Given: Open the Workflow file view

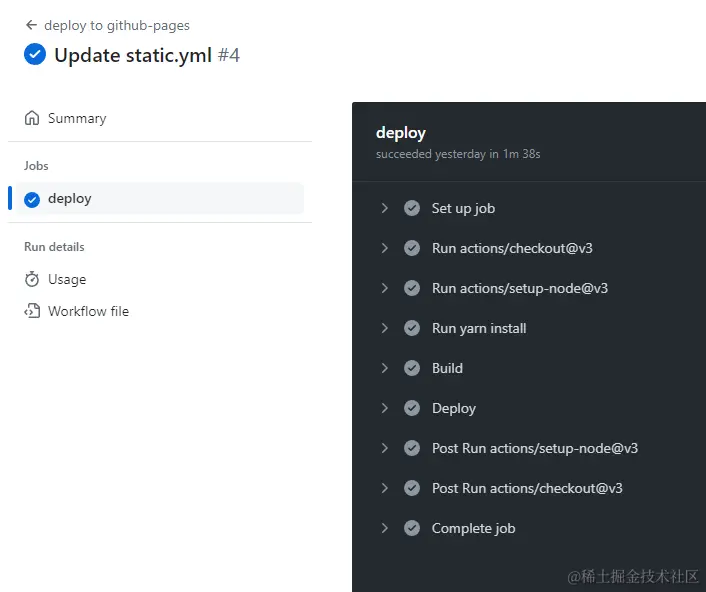Looking at the screenshot, I should 89,311.
